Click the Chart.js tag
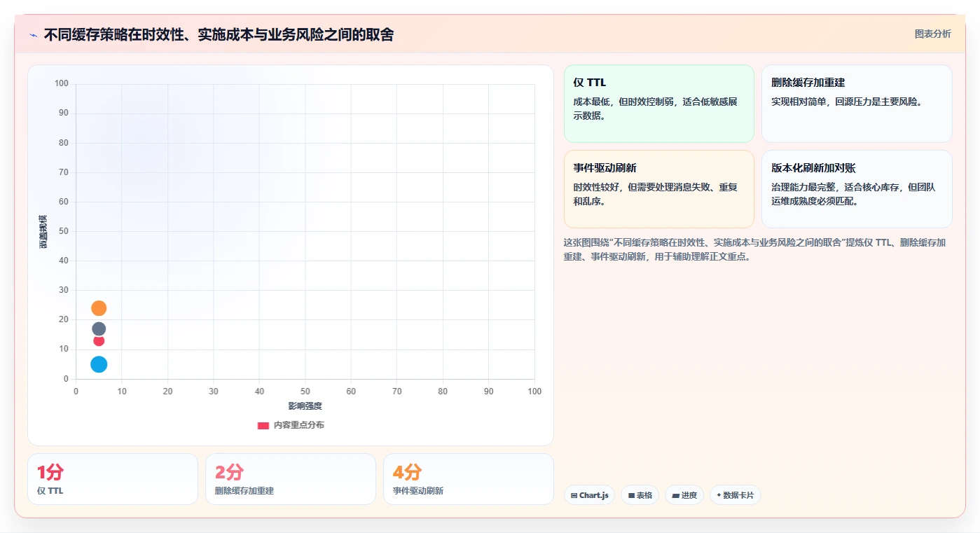 click(x=590, y=495)
